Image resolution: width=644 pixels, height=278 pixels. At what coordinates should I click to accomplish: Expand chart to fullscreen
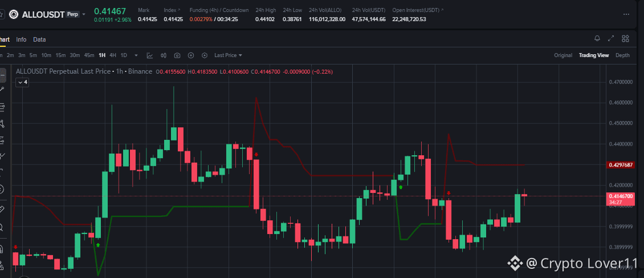[611, 39]
